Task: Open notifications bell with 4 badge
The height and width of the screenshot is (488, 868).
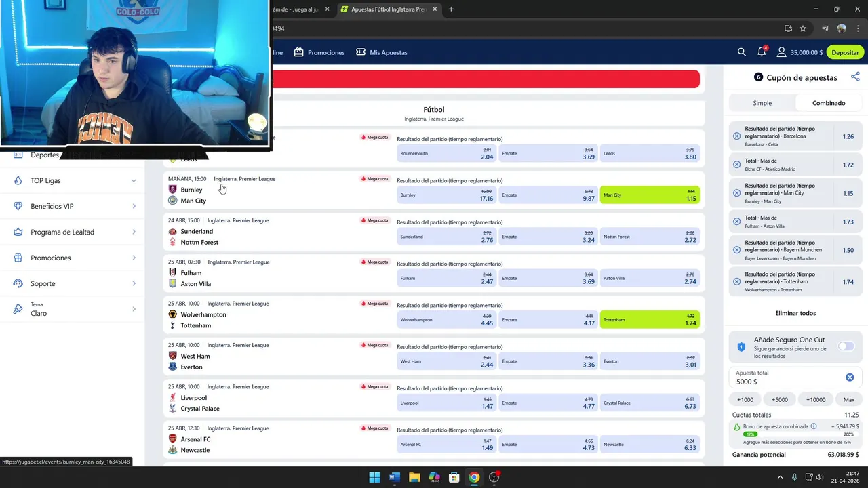Action: pyautogui.click(x=762, y=52)
